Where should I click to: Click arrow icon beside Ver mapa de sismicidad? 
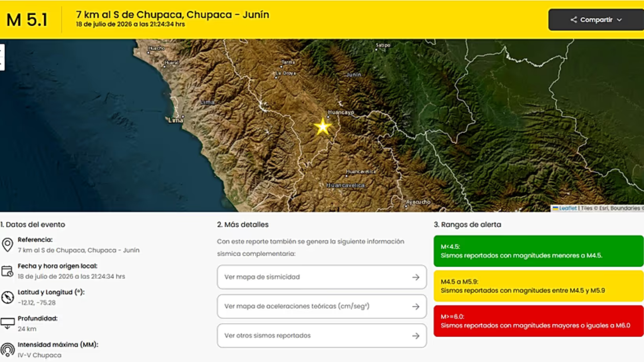click(x=416, y=277)
